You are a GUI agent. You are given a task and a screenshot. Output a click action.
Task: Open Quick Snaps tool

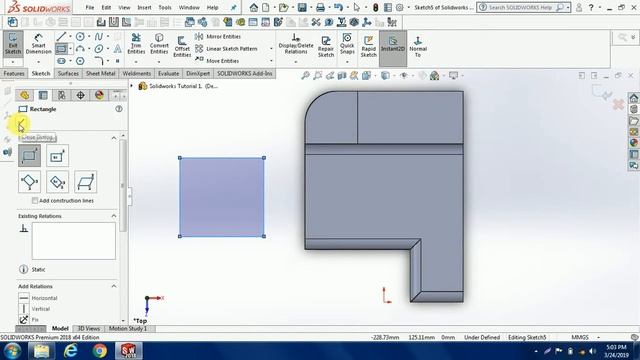tap(347, 44)
